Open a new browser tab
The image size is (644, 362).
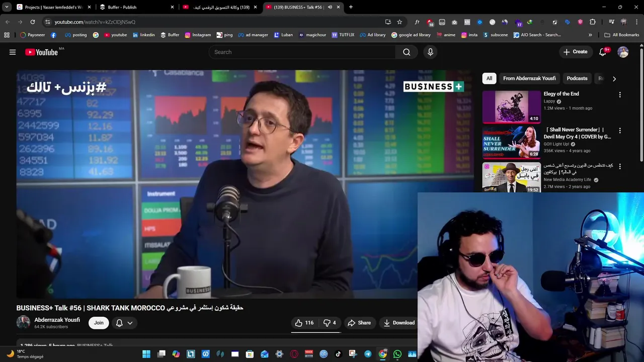351,7
